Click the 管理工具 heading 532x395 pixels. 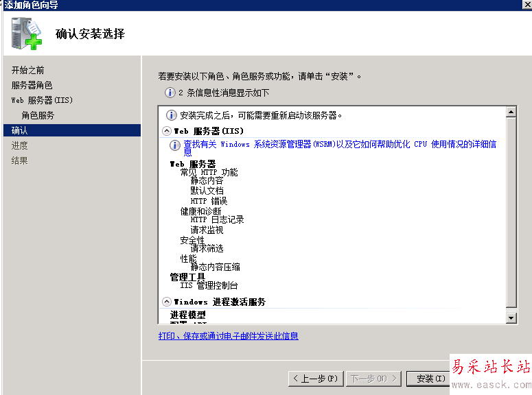tap(187, 277)
